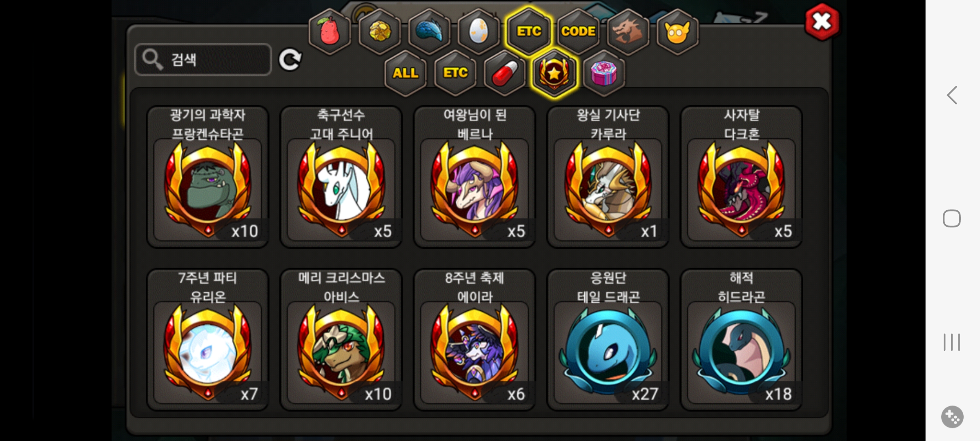The height and width of the screenshot is (441, 980).
Task: Switch to the top ETC tab
Action: [x=529, y=31]
